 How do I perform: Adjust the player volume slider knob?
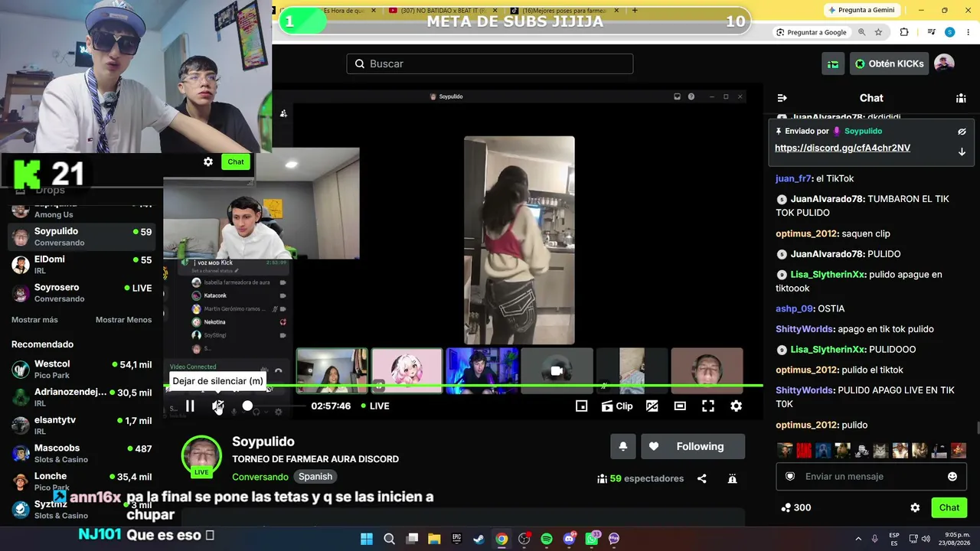247,406
